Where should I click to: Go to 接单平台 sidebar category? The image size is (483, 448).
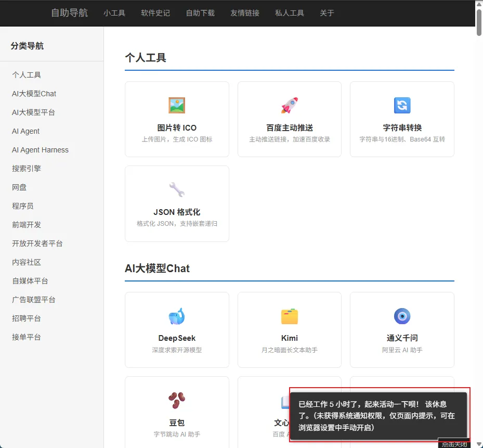coord(27,337)
